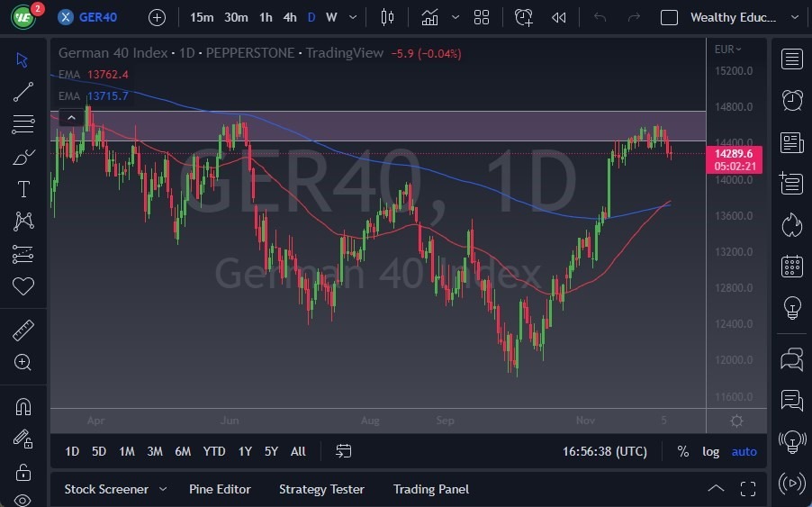Image resolution: width=812 pixels, height=507 pixels.
Task: Toggle auto scale mode
Action: click(x=744, y=451)
